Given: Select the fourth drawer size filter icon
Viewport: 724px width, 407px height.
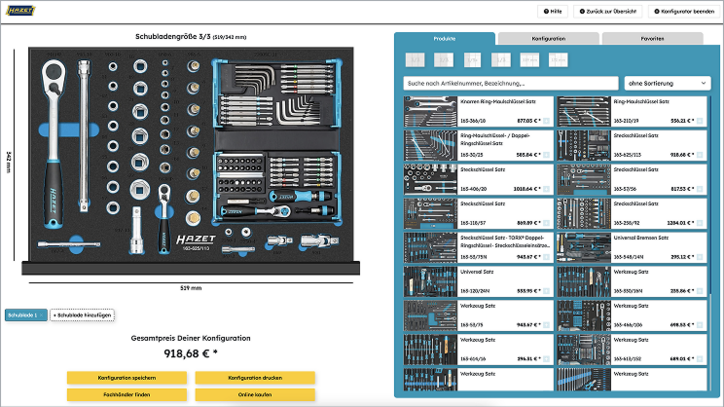Looking at the screenshot, I should (502, 61).
